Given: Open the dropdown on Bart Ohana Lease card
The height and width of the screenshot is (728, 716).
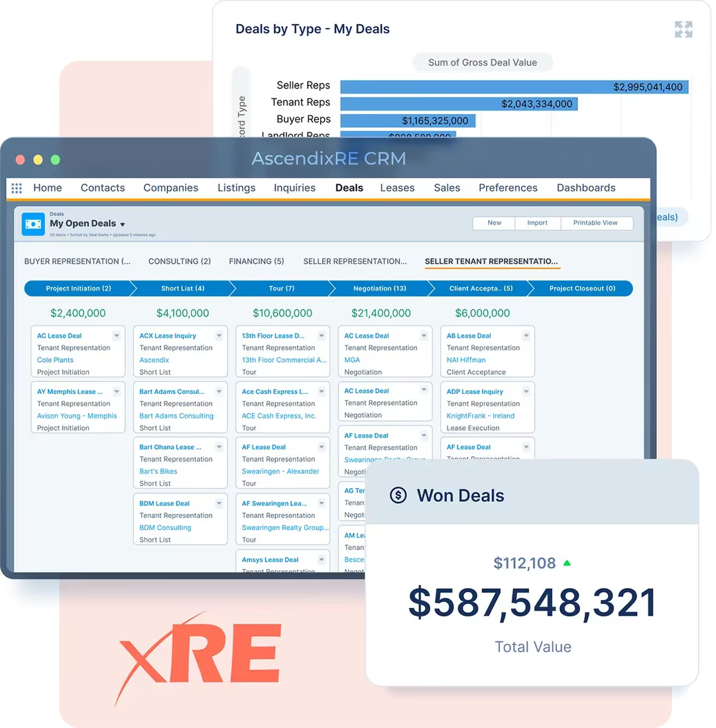Looking at the screenshot, I should click(219, 447).
